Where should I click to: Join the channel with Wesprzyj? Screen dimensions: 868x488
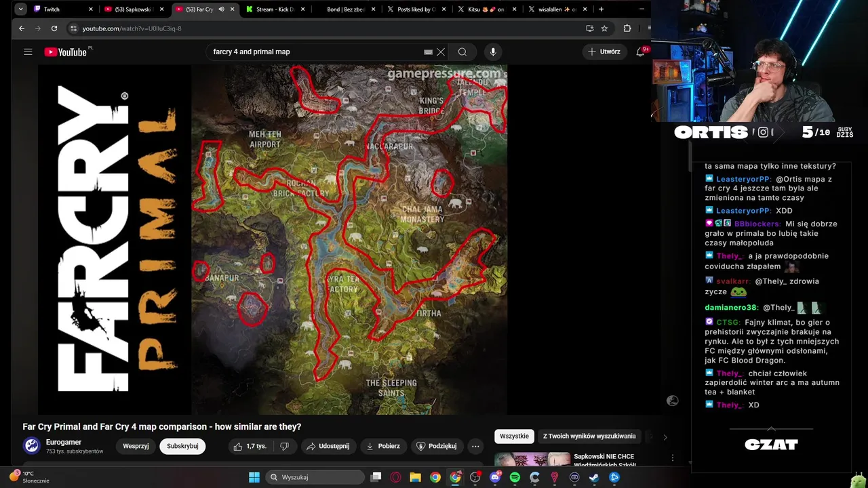point(136,446)
